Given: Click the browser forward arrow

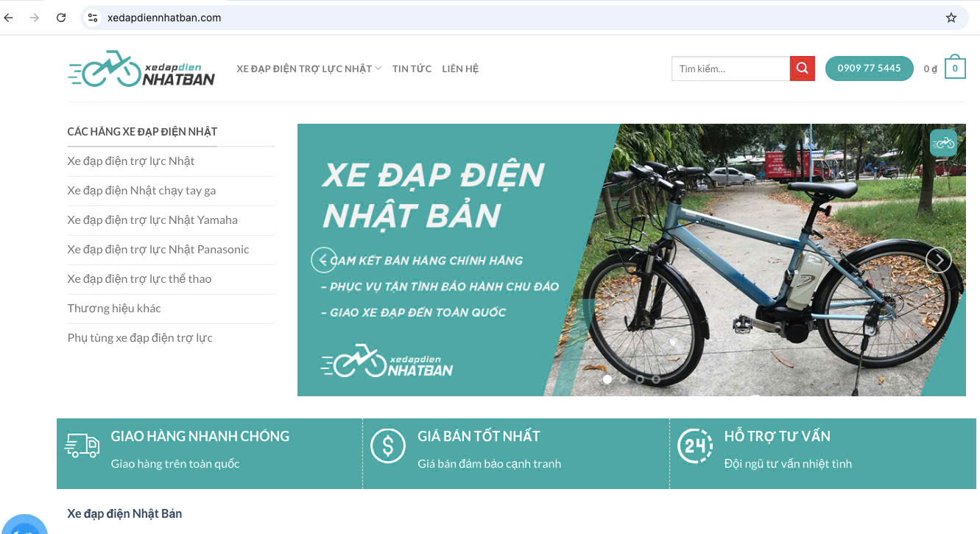Looking at the screenshot, I should click(x=35, y=18).
